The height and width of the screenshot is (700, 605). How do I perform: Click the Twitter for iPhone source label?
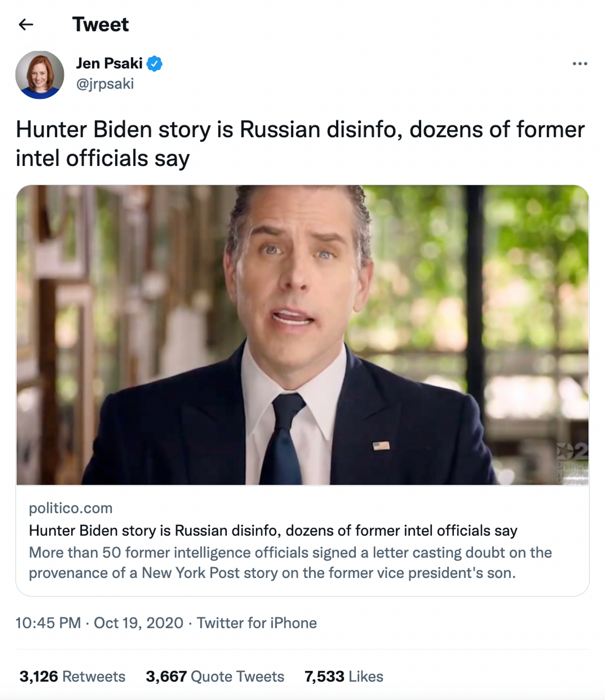point(257,623)
